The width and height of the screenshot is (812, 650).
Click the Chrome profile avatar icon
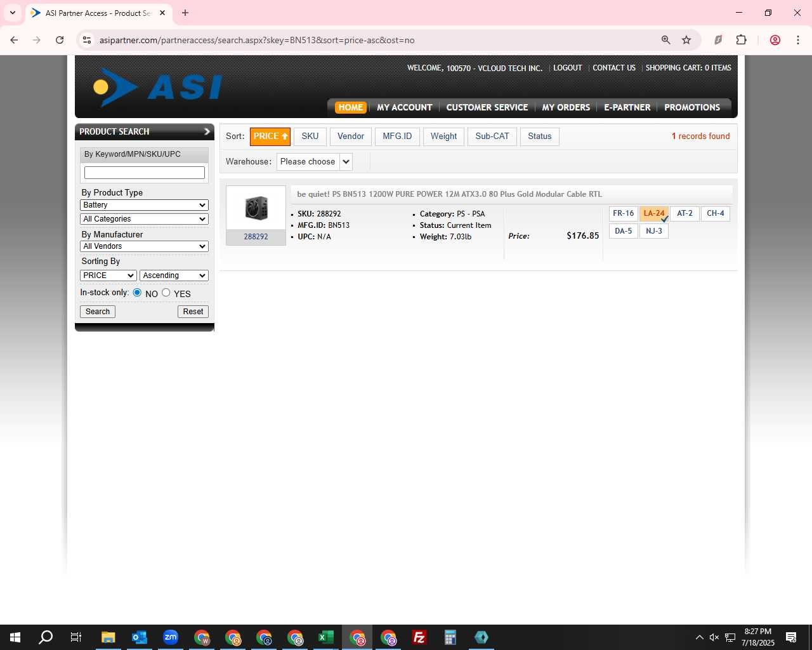(x=775, y=40)
